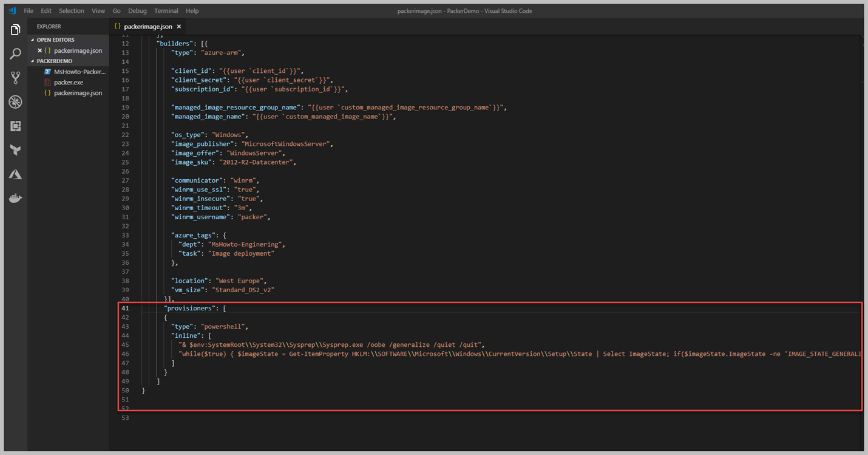Click the JSON braces icon in editor tab
This screenshot has height=455, width=868.
[x=118, y=27]
